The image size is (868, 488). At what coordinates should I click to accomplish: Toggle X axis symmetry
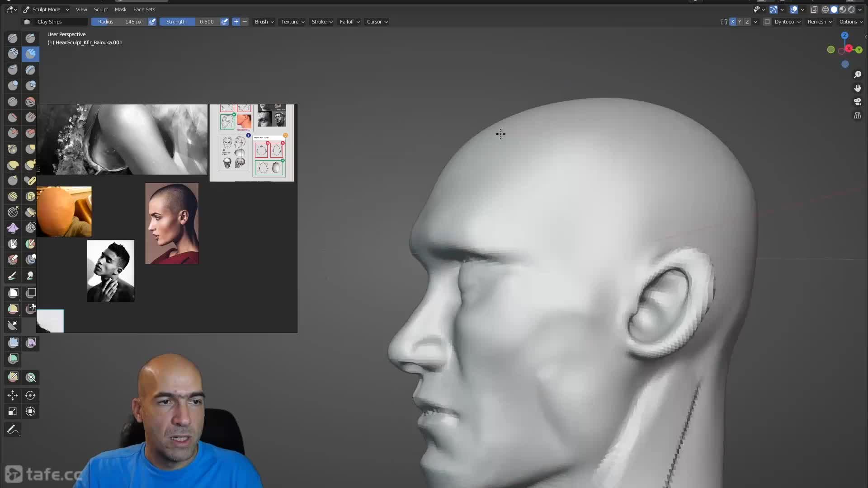pos(732,22)
